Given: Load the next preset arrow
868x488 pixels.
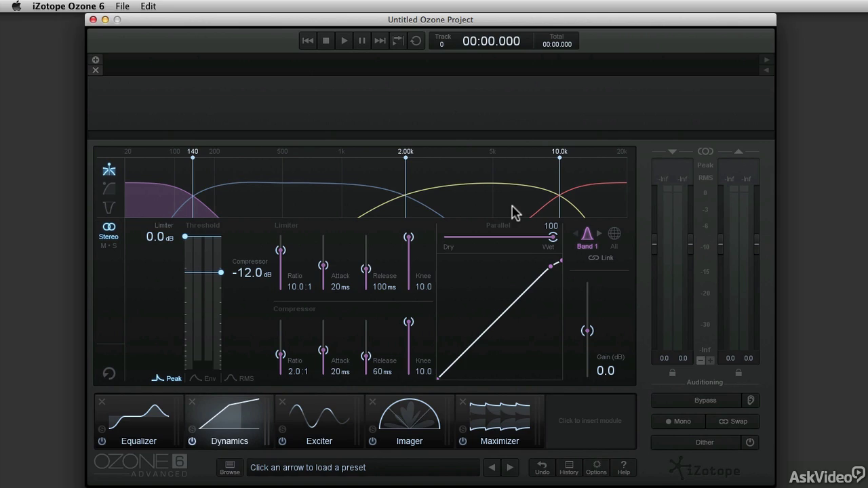Looking at the screenshot, I should tap(510, 467).
